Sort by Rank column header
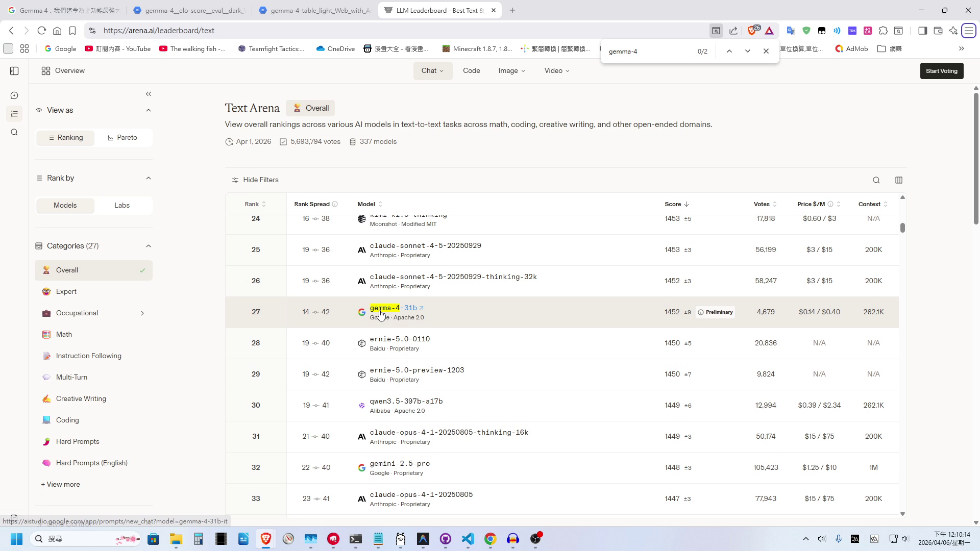980x551 pixels. (x=255, y=204)
